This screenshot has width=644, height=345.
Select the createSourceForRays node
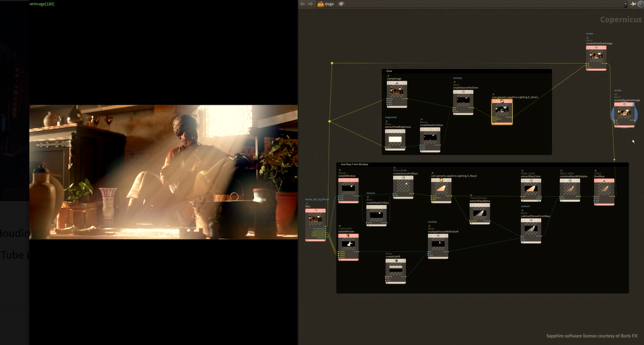(403, 187)
